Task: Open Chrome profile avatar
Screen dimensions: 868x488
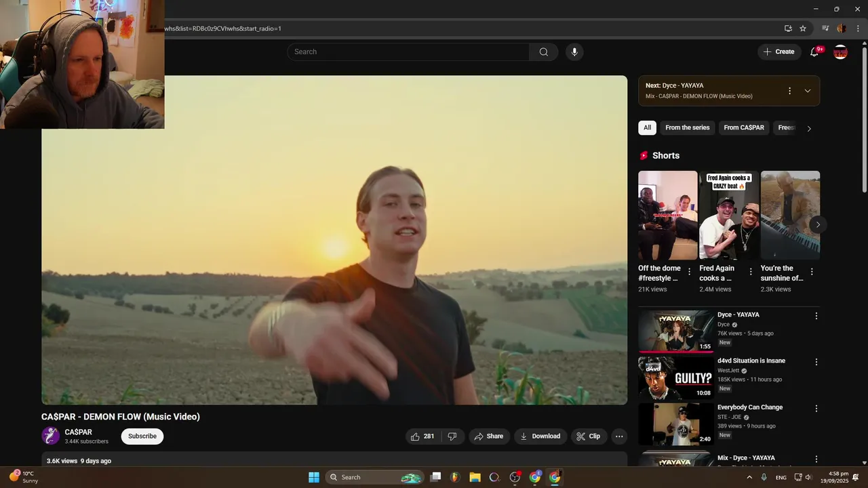Action: pos(842,28)
